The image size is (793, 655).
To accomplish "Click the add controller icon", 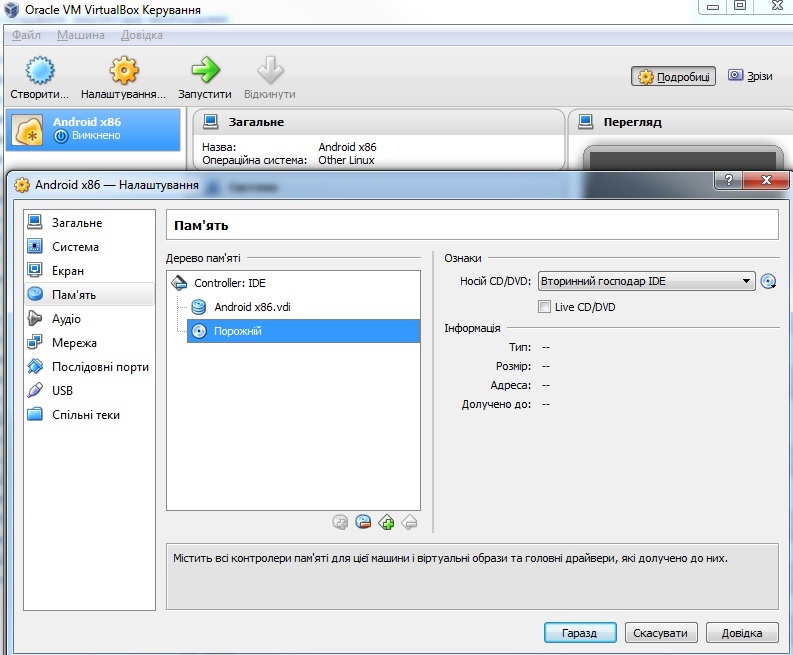I will (x=386, y=522).
